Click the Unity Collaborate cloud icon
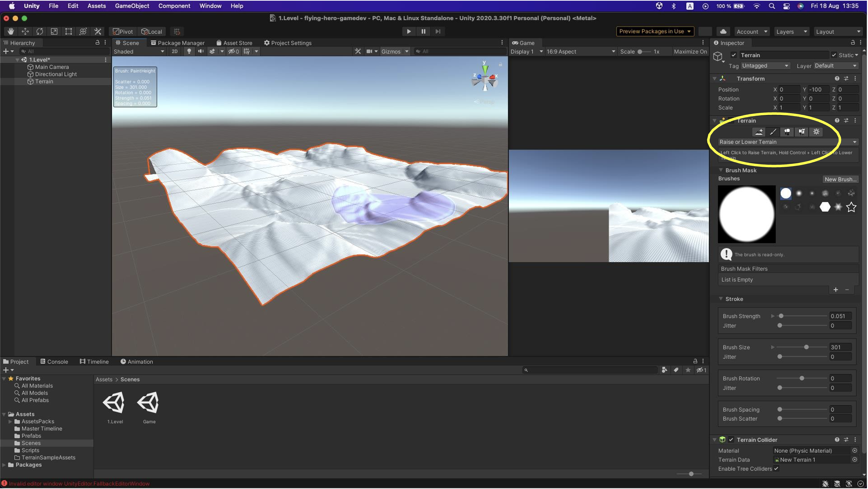868x489 pixels. tap(723, 32)
